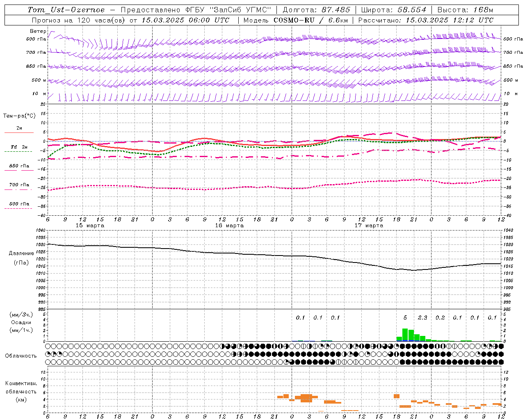Click the Ветер wind panel label
The width and height of the screenshot is (525, 420).
(x=38, y=31)
